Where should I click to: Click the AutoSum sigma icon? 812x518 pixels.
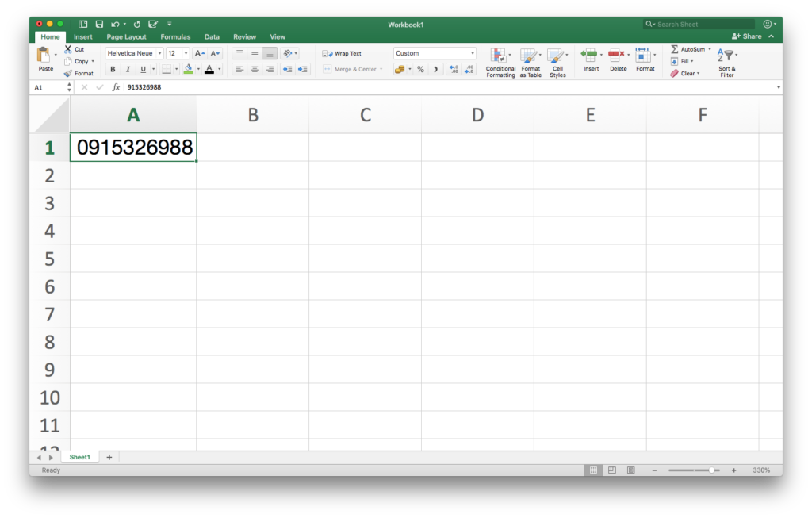pyautogui.click(x=675, y=49)
